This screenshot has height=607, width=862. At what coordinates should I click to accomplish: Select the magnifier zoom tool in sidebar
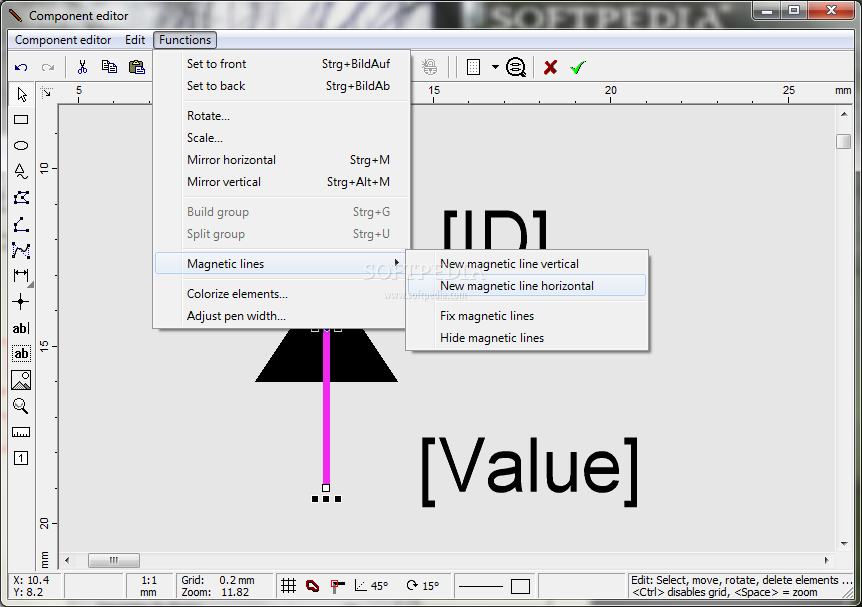21,406
